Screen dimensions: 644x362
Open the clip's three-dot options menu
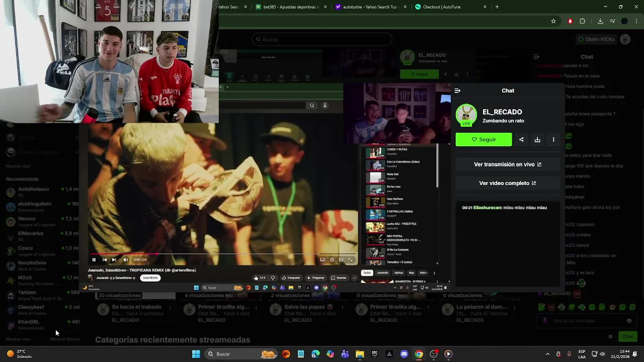553,140
